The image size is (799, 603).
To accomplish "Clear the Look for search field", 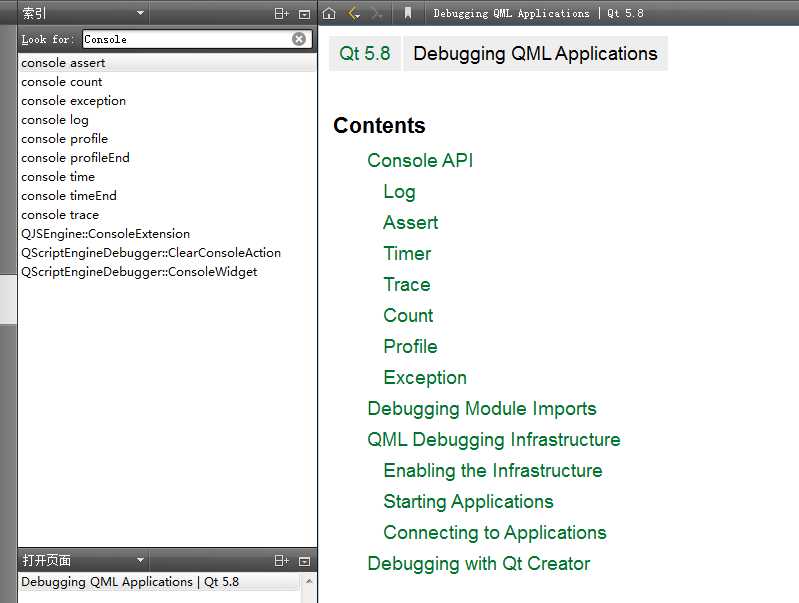I will [x=299, y=39].
